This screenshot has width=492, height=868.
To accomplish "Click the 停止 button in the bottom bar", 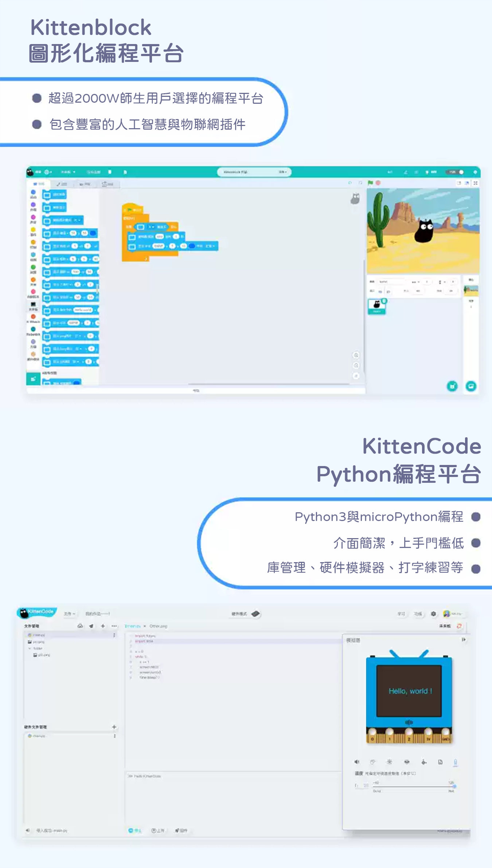I will point(134,830).
